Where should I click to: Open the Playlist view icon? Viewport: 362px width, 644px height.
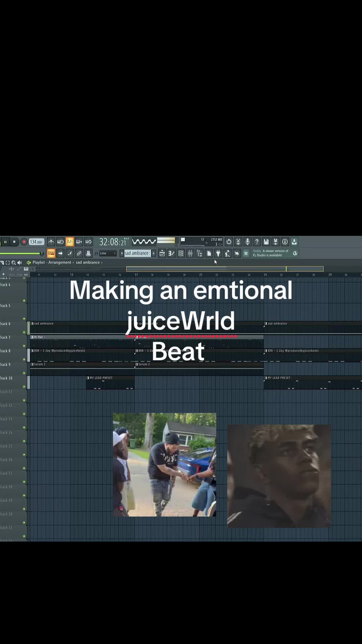162,253
